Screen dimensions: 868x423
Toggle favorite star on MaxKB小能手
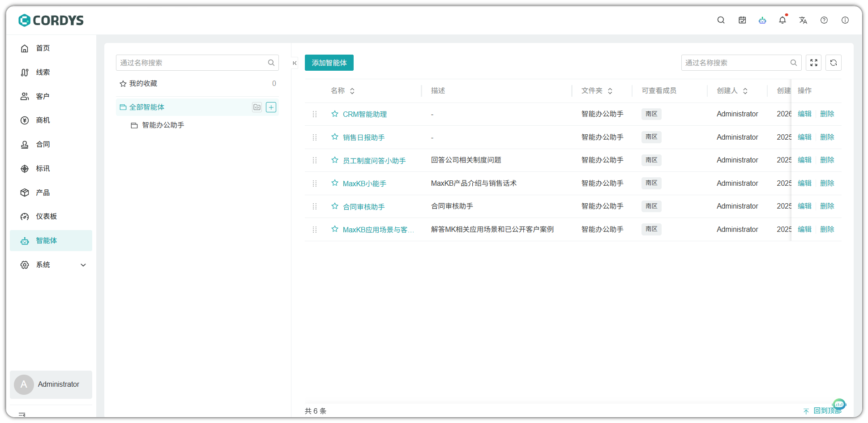pos(334,183)
